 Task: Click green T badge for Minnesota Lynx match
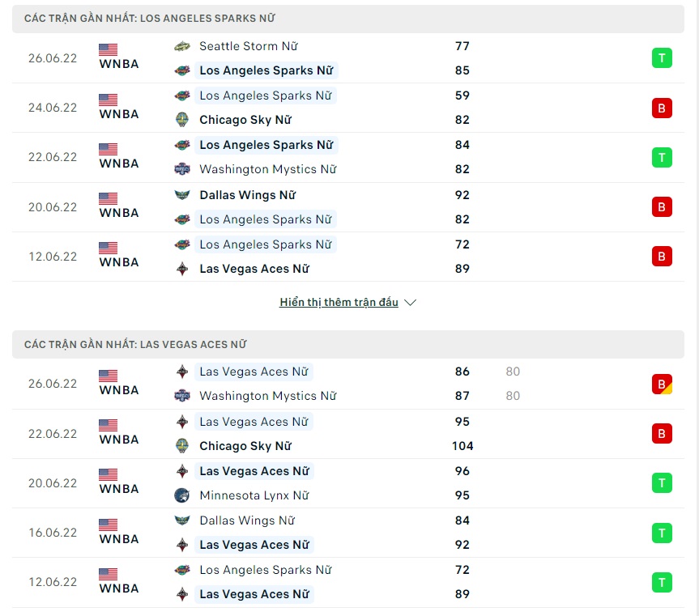[x=662, y=482]
